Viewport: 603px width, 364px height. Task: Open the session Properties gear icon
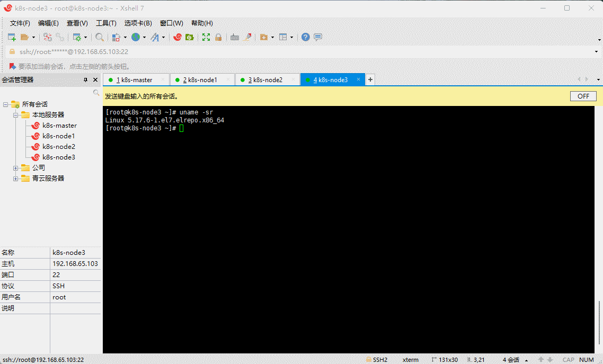tap(77, 37)
